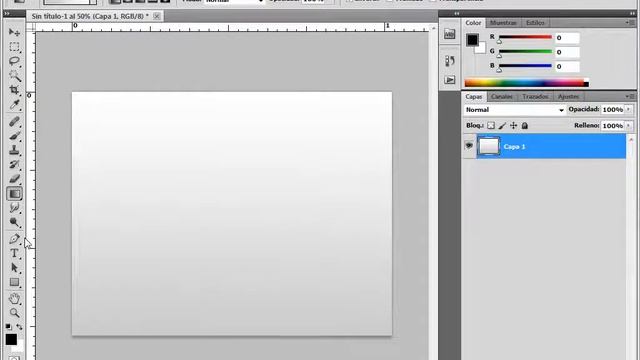Viewport: 640px width, 360px height.
Task: Select the Dodge tool
Action: (x=14, y=222)
